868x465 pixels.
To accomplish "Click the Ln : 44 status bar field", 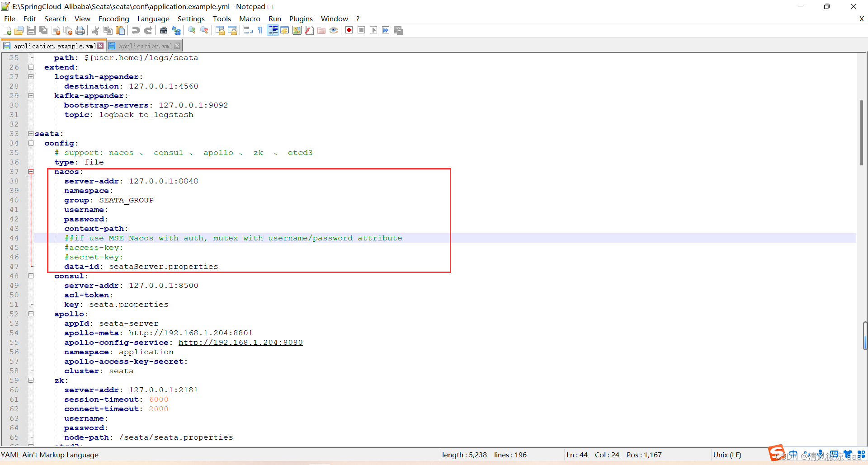I will point(577,455).
